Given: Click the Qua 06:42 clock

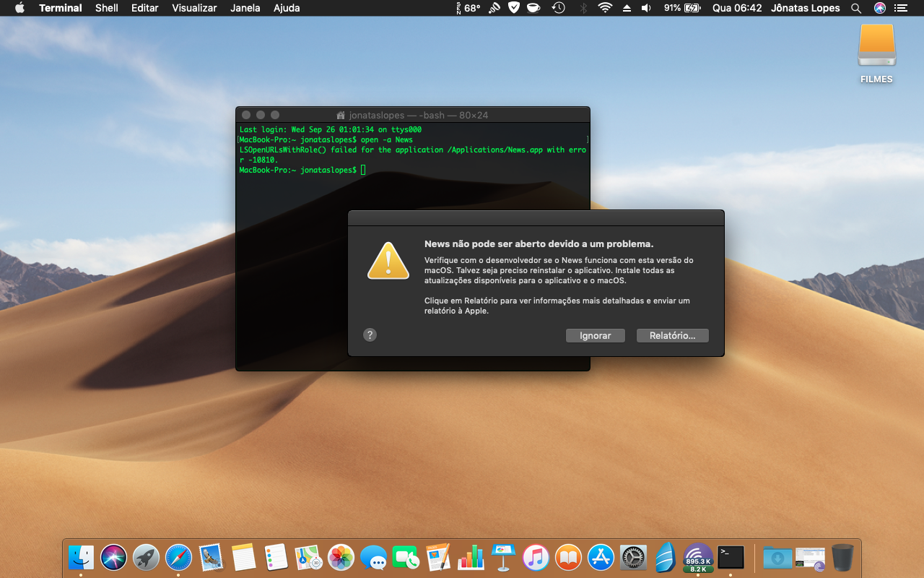Looking at the screenshot, I should click(x=737, y=8).
